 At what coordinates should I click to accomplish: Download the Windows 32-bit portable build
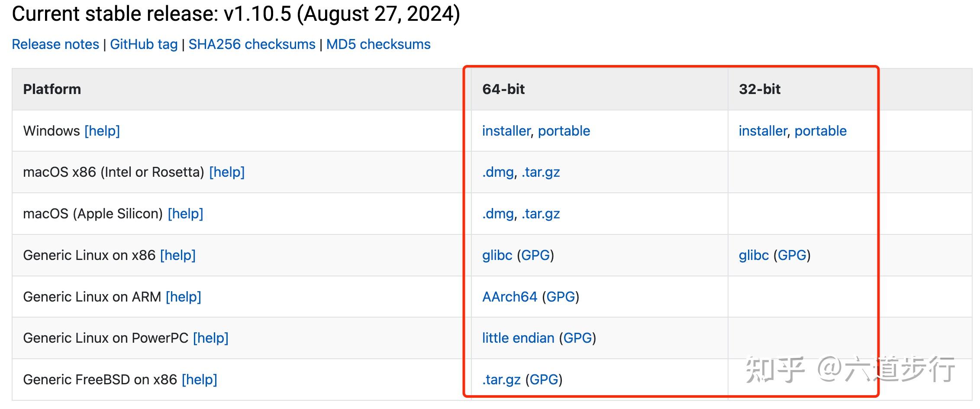tap(820, 131)
